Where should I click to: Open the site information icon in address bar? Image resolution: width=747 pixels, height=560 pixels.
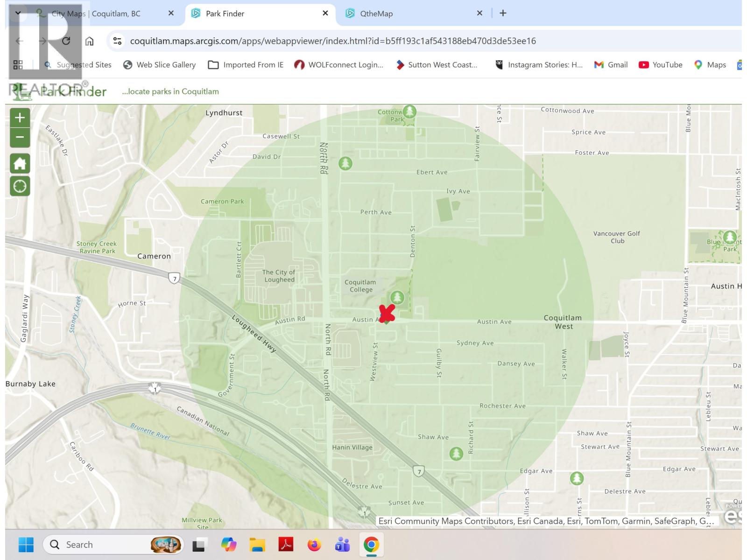coord(117,41)
